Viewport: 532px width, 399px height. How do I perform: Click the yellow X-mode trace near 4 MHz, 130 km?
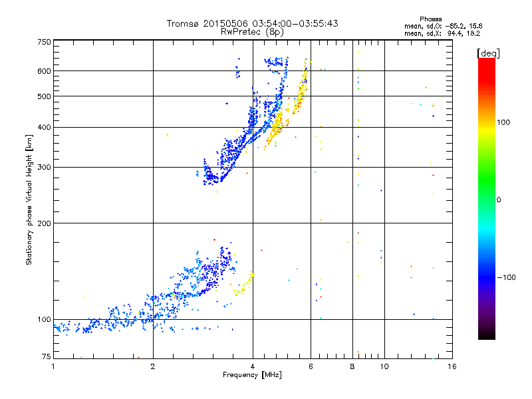(244, 284)
